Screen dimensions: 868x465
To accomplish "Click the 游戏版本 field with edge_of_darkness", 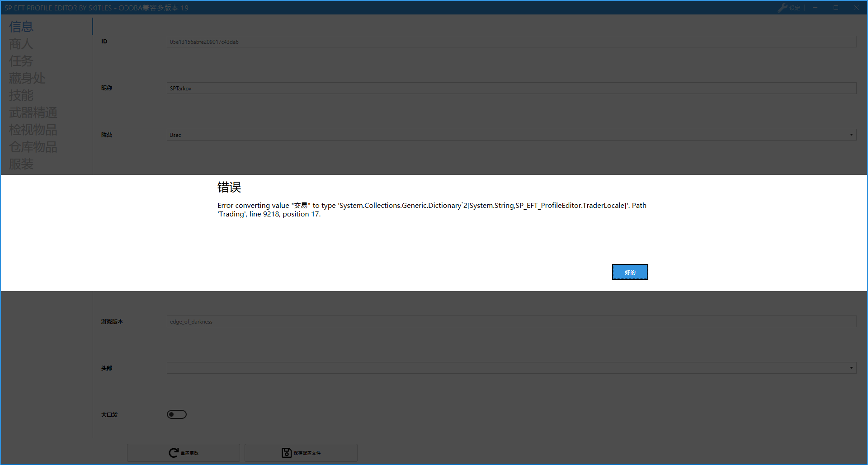I will tap(511, 321).
